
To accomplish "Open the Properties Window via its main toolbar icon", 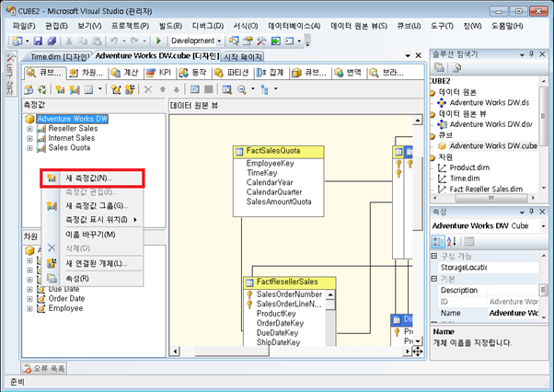I will (248, 41).
